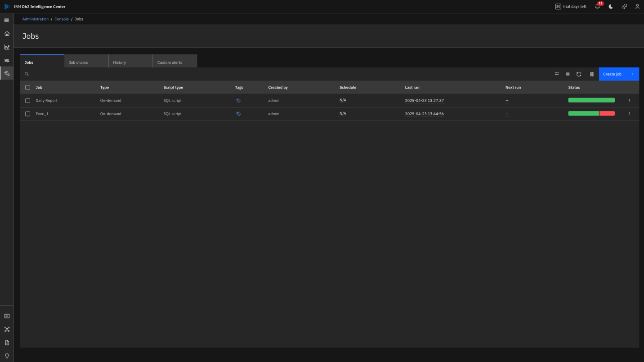Open the user profile icon
Viewport: 644px width, 362px height.
[x=637, y=7]
